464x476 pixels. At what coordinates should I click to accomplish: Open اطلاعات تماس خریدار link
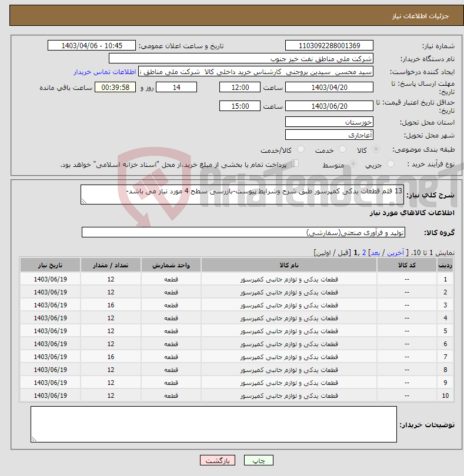tap(105, 72)
